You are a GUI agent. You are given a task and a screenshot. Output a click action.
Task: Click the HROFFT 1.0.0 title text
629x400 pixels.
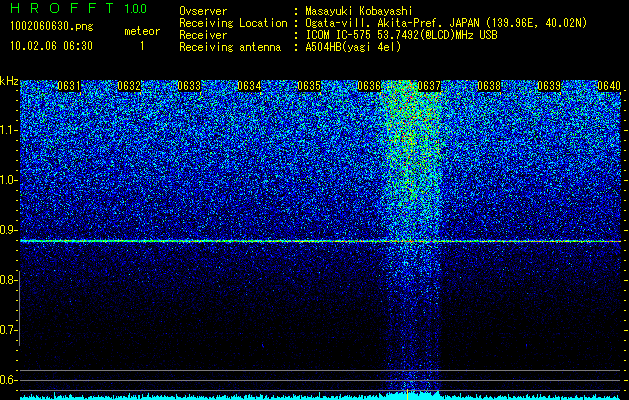[78, 8]
